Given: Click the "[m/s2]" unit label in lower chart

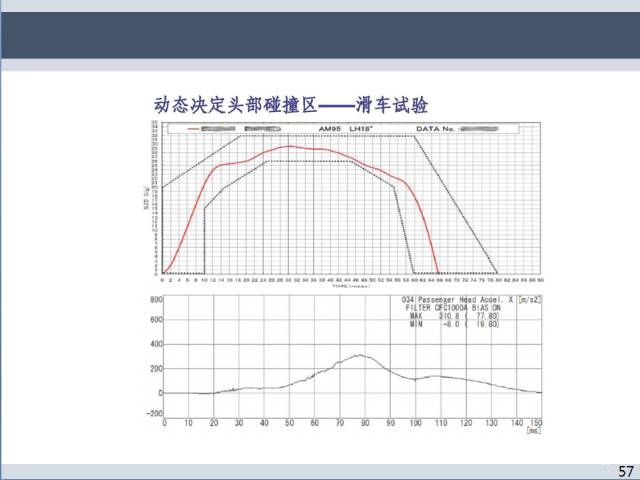Looking at the screenshot, I should point(529,300).
